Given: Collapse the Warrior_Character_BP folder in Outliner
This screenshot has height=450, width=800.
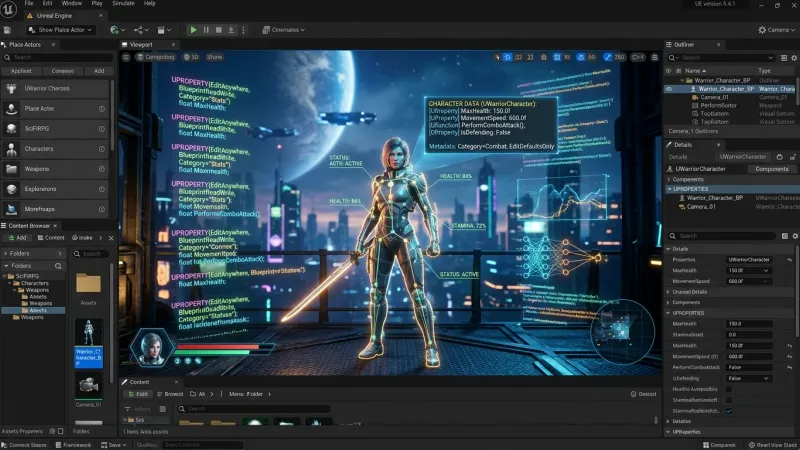Looking at the screenshot, I should [683, 81].
